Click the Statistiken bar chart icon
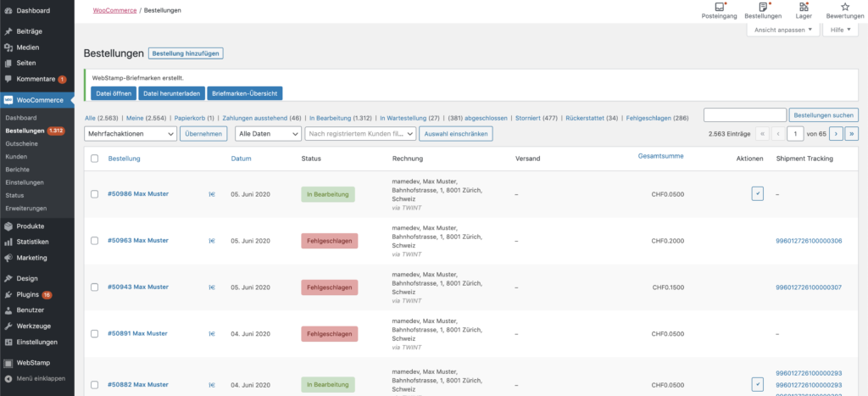The height and width of the screenshot is (396, 868). point(8,242)
